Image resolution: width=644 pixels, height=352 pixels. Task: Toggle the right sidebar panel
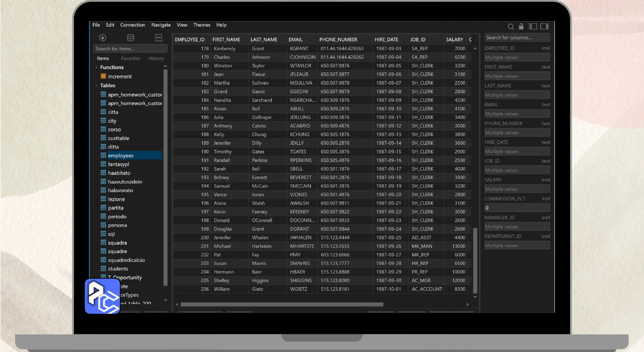pyautogui.click(x=544, y=26)
